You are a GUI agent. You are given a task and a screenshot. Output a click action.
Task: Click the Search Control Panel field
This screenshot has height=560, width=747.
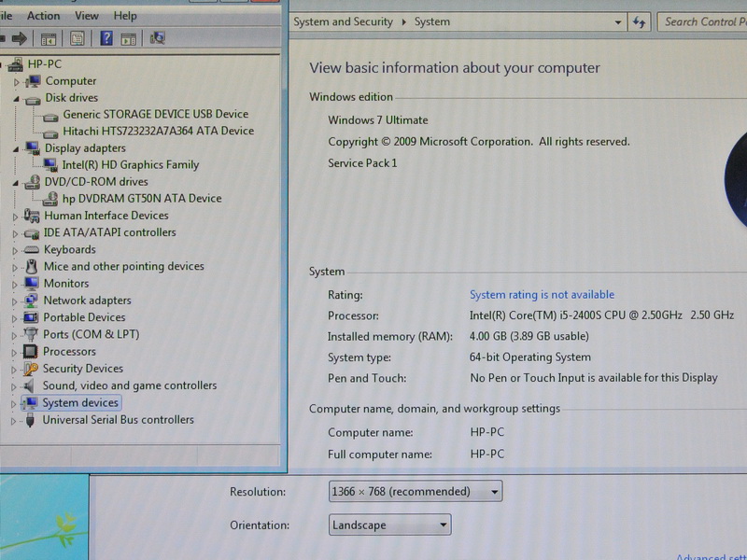coord(702,21)
